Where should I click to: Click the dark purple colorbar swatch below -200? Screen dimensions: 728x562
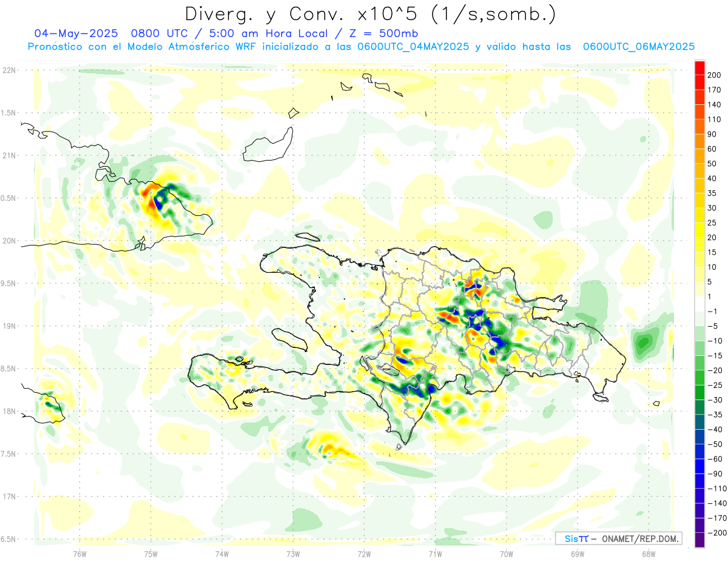pyautogui.click(x=700, y=540)
